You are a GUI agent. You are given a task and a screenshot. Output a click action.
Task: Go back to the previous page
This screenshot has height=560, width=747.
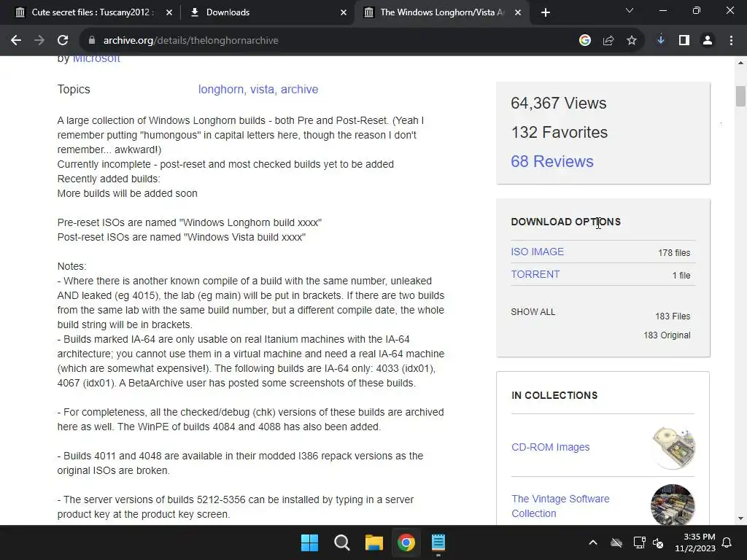[x=16, y=41]
